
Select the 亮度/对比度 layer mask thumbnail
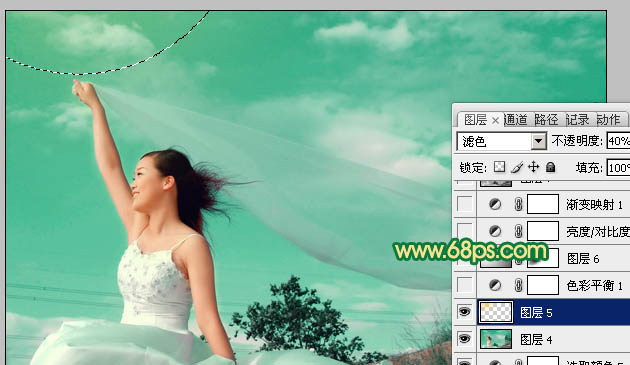coord(543,231)
